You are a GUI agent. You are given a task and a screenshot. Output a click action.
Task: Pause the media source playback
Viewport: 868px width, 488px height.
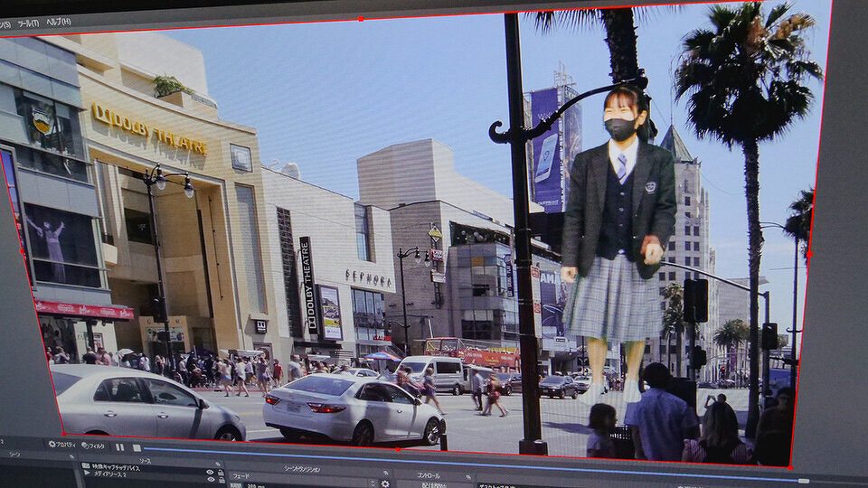120,446
